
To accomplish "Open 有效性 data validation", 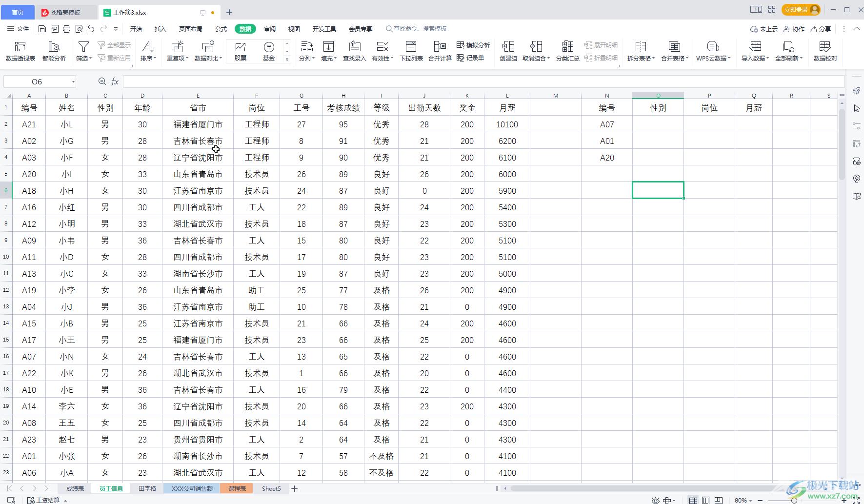I will [382, 51].
